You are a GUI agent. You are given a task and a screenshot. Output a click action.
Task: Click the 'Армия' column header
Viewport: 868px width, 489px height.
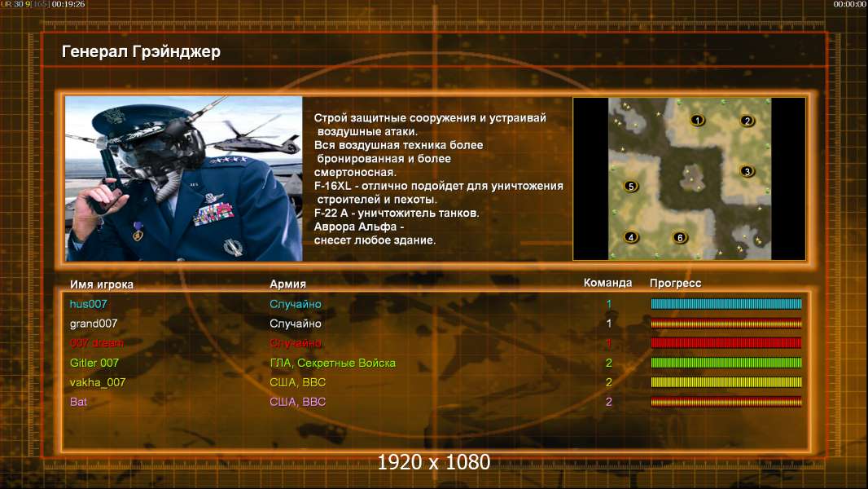288,284
